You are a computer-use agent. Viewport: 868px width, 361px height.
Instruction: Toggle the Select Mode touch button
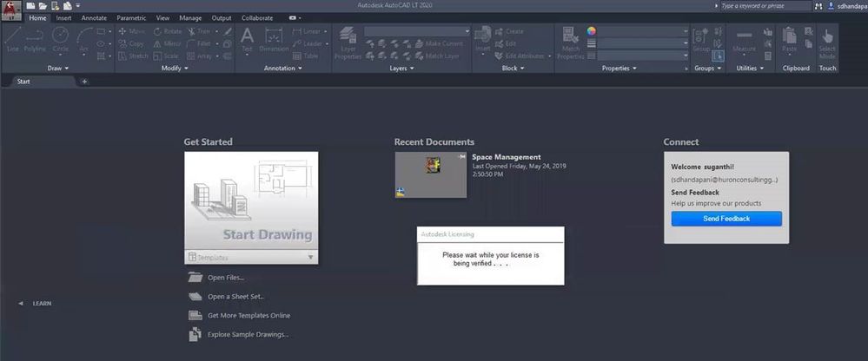827,43
